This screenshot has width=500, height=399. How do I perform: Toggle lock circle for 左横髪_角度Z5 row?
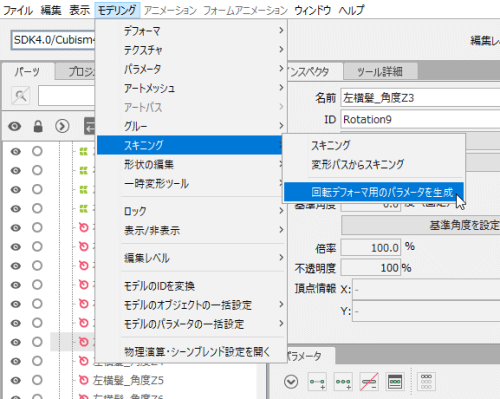[x=37, y=380]
